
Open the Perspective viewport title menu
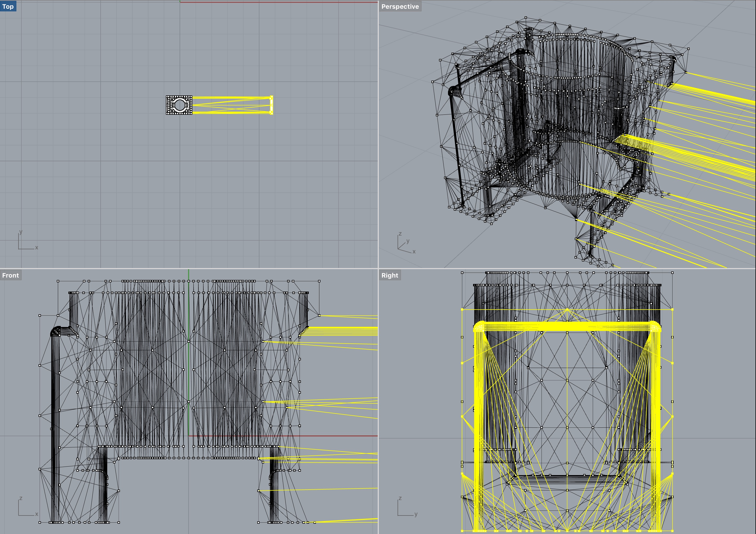tap(400, 6)
